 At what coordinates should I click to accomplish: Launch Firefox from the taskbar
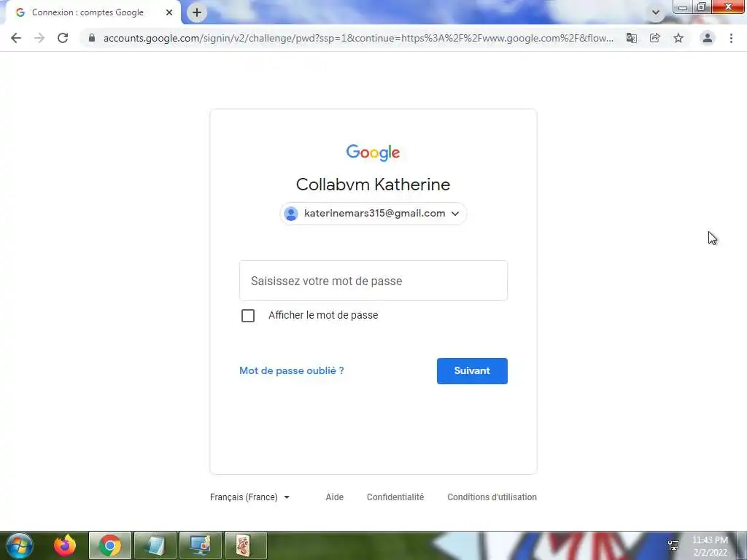(x=65, y=545)
